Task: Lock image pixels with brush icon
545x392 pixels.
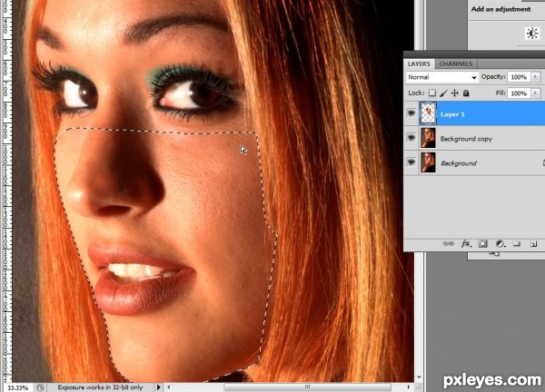Action: pos(443,93)
